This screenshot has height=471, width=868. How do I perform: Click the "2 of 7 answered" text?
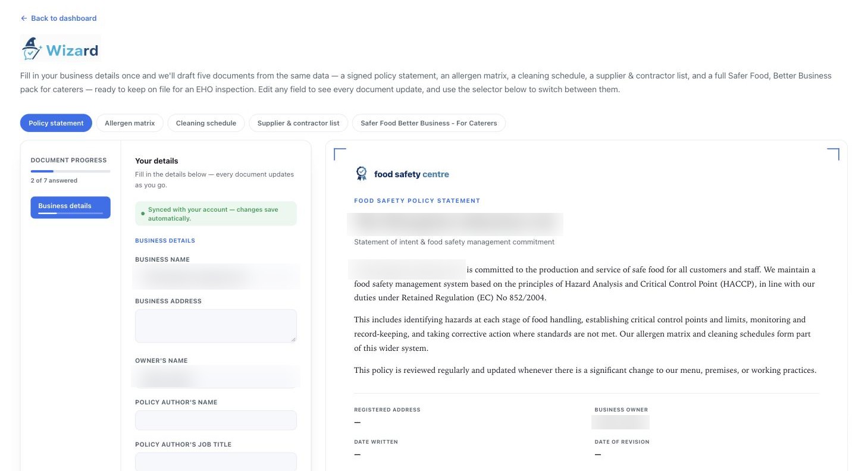54,181
